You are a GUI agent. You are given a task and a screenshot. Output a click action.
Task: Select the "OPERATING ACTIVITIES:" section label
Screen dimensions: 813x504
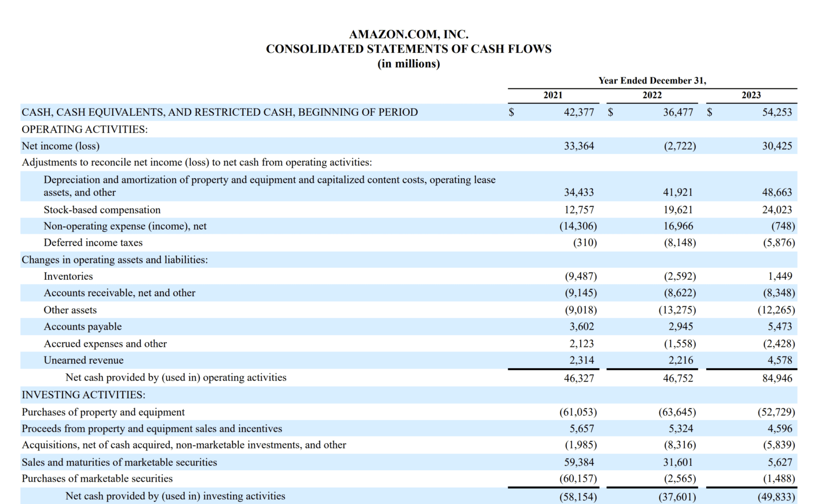pyautogui.click(x=85, y=129)
